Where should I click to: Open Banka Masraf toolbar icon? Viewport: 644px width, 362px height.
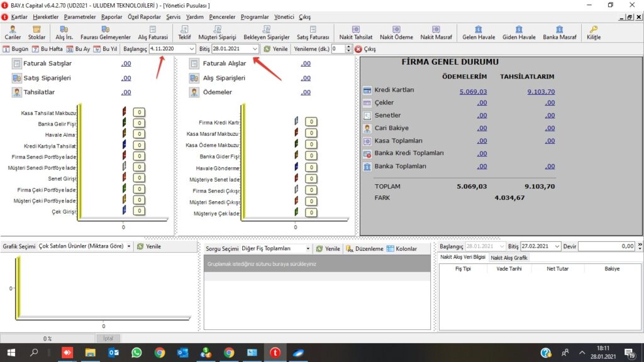pos(559,32)
